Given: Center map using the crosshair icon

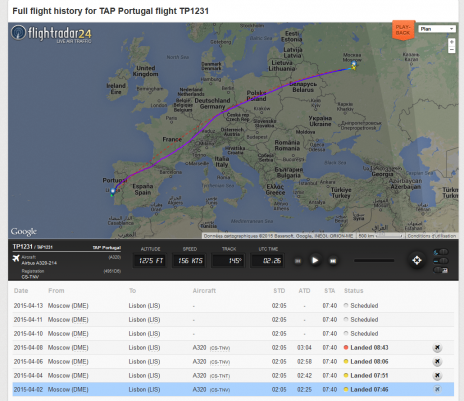Looking at the screenshot, I should coord(417,260).
